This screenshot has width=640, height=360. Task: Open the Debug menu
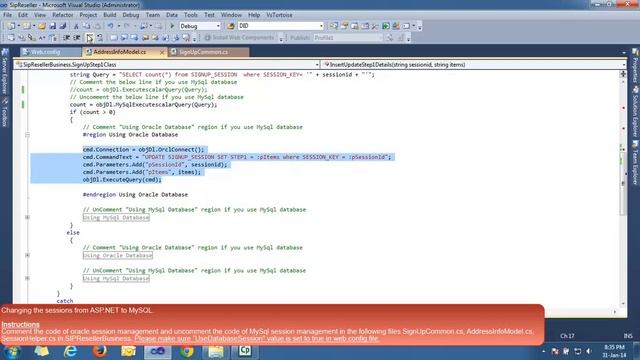click(x=131, y=15)
